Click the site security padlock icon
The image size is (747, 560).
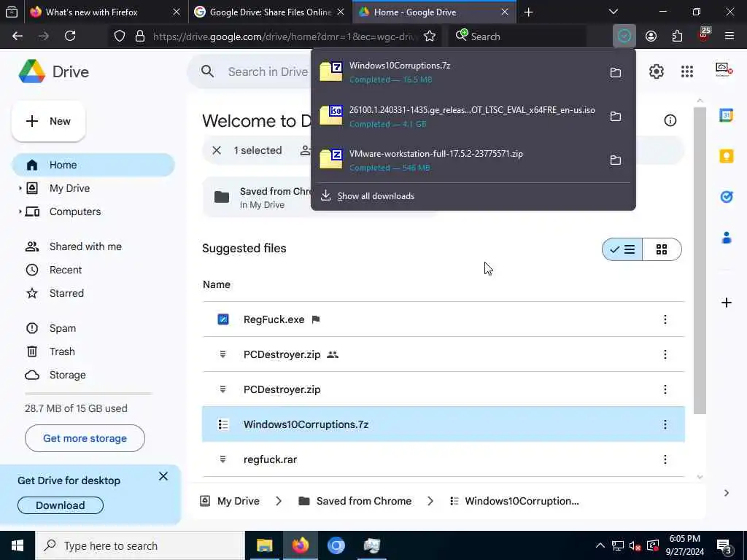point(140,36)
